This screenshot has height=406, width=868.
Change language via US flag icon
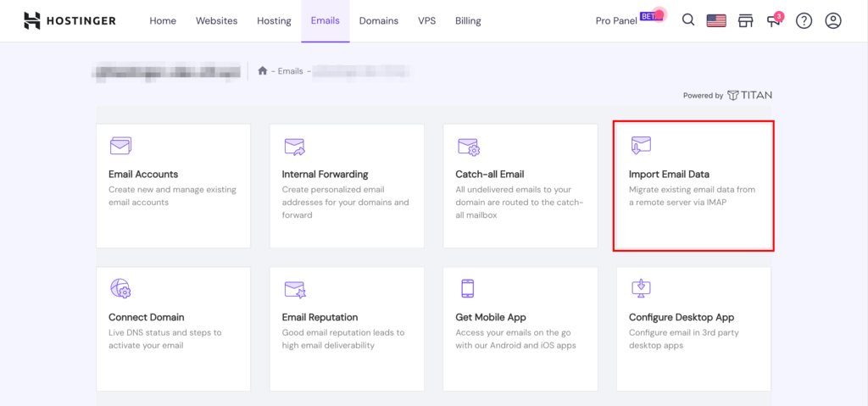pyautogui.click(x=716, y=20)
